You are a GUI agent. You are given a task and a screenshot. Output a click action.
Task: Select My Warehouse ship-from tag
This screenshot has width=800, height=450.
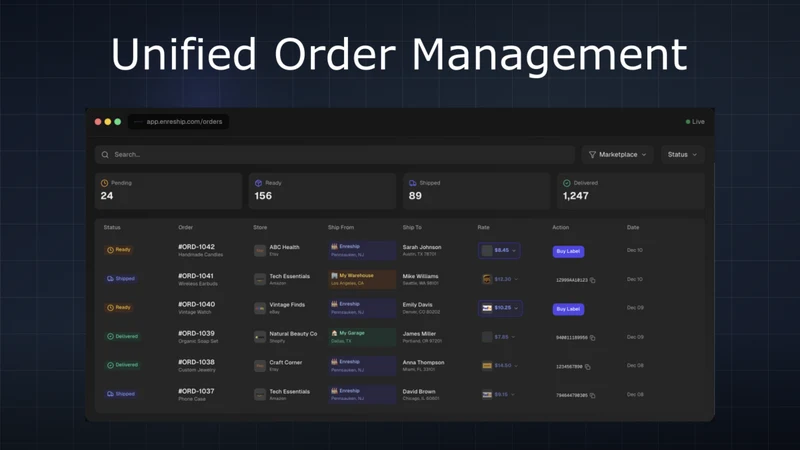click(362, 279)
